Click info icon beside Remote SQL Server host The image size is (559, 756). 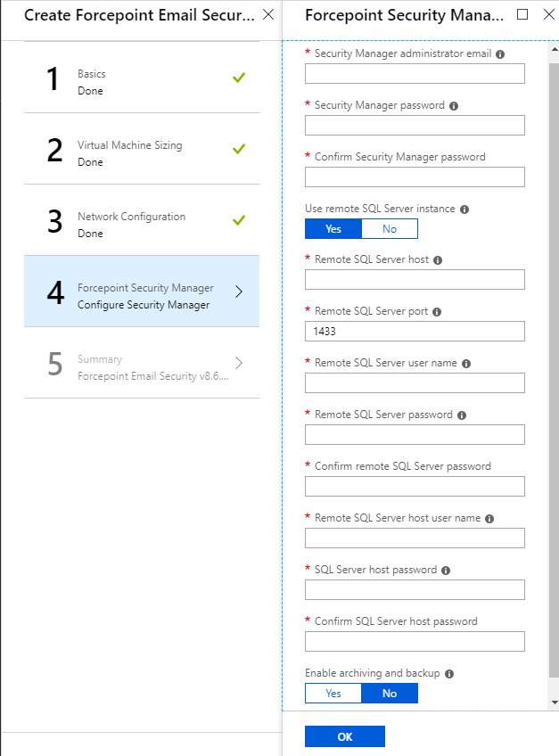click(x=438, y=260)
